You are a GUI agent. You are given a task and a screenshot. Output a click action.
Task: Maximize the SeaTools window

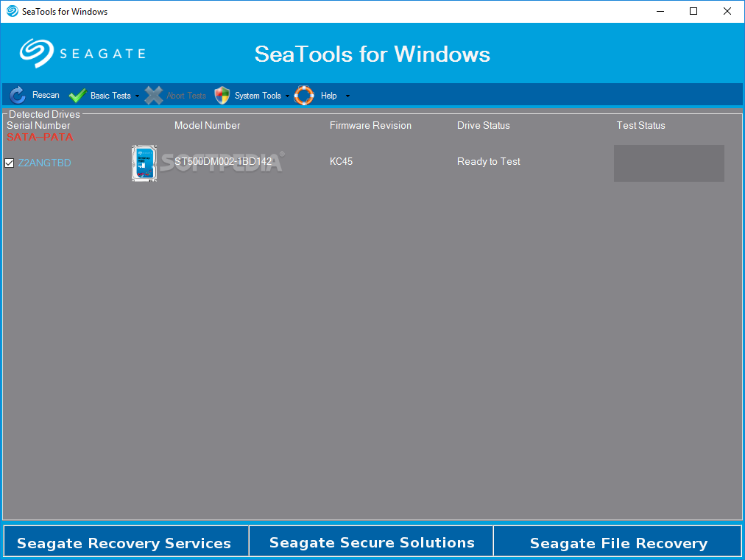(x=693, y=11)
